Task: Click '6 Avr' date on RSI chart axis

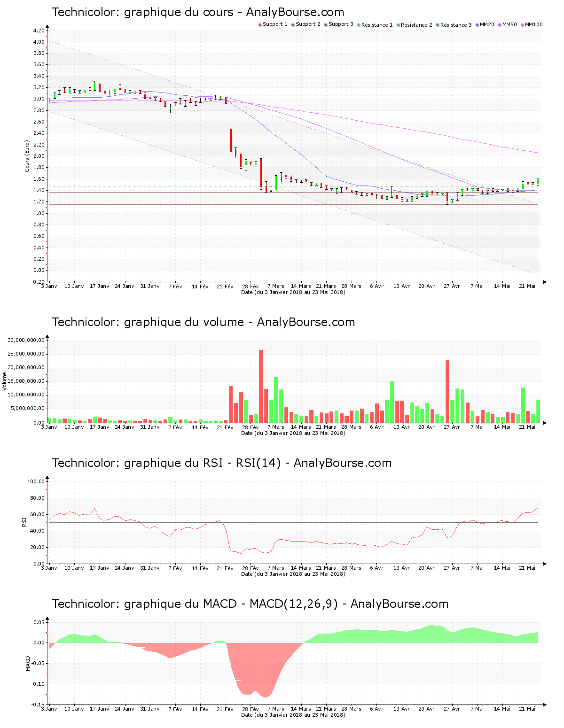Action: tap(376, 568)
